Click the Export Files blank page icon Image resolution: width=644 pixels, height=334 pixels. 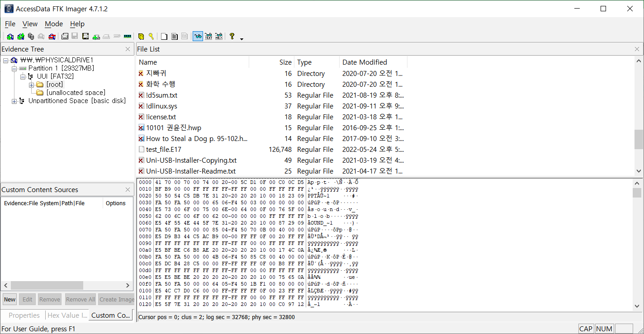164,36
